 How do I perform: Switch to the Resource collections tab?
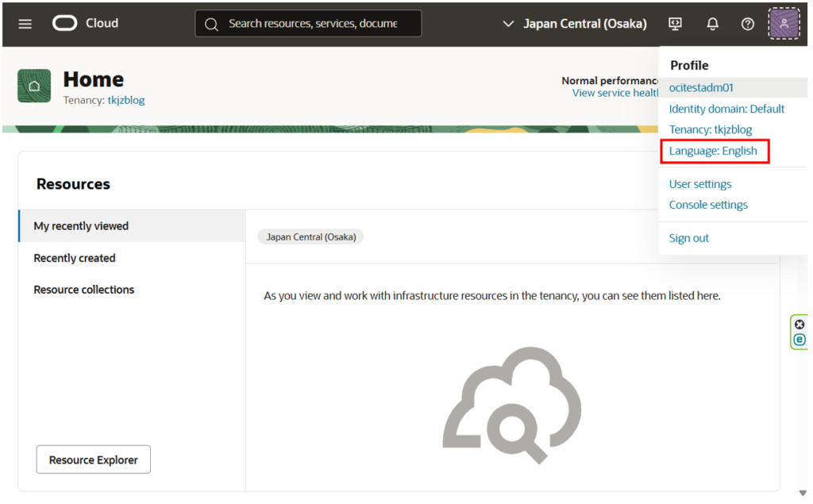[84, 290]
